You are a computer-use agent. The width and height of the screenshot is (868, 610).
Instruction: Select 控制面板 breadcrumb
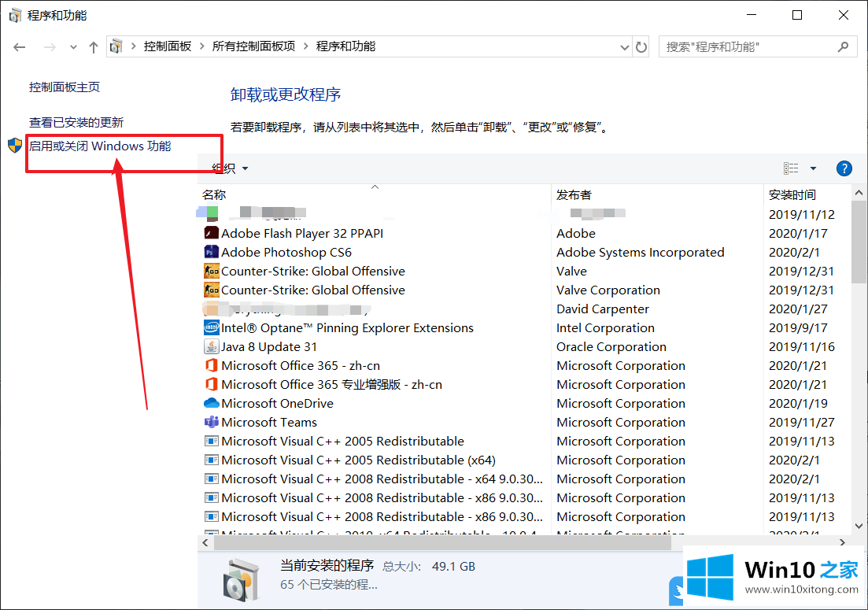[x=167, y=46]
